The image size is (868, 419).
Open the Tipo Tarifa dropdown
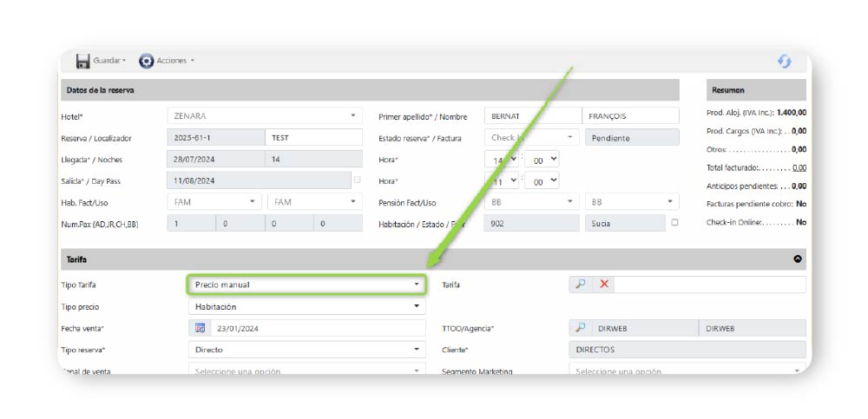coord(306,285)
